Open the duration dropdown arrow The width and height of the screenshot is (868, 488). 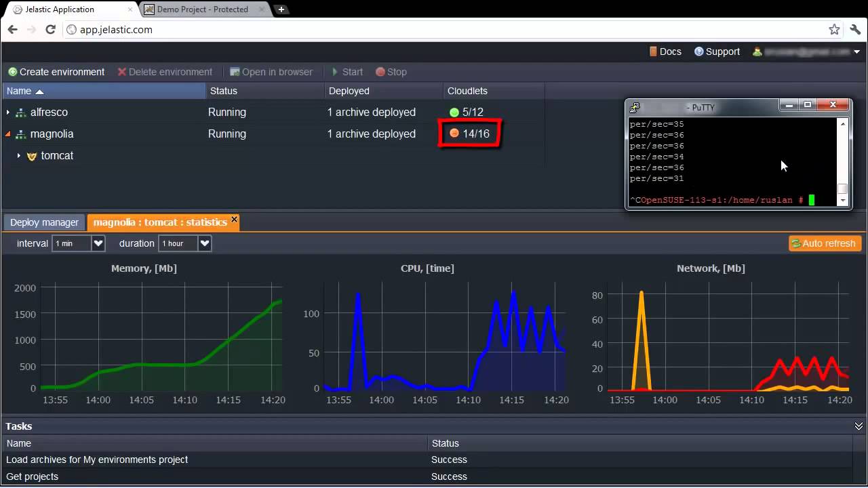click(205, 243)
